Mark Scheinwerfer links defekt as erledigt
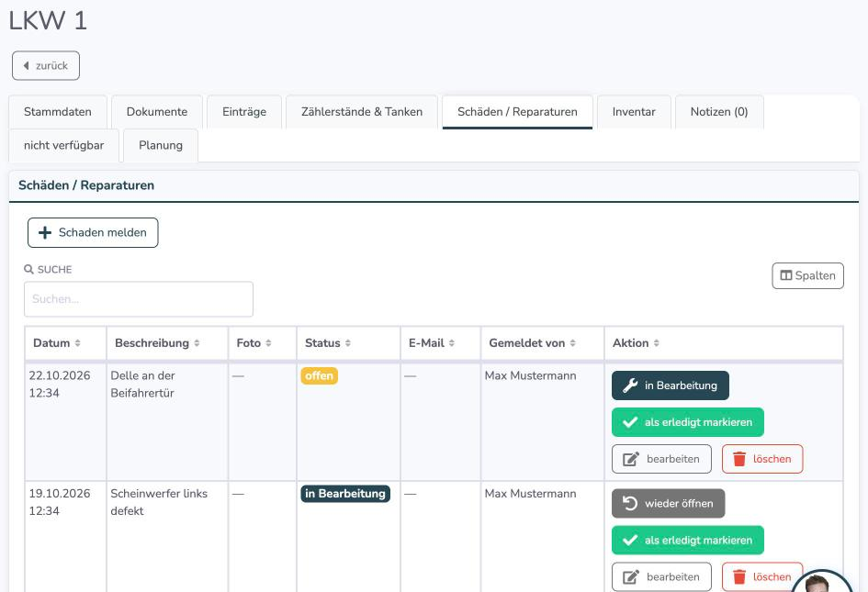The width and height of the screenshot is (868, 592). (688, 540)
